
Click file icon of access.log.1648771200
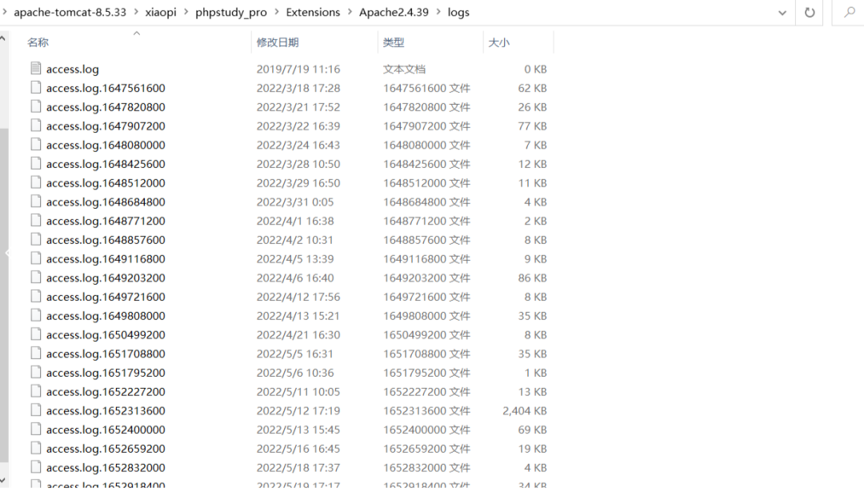[x=36, y=220]
